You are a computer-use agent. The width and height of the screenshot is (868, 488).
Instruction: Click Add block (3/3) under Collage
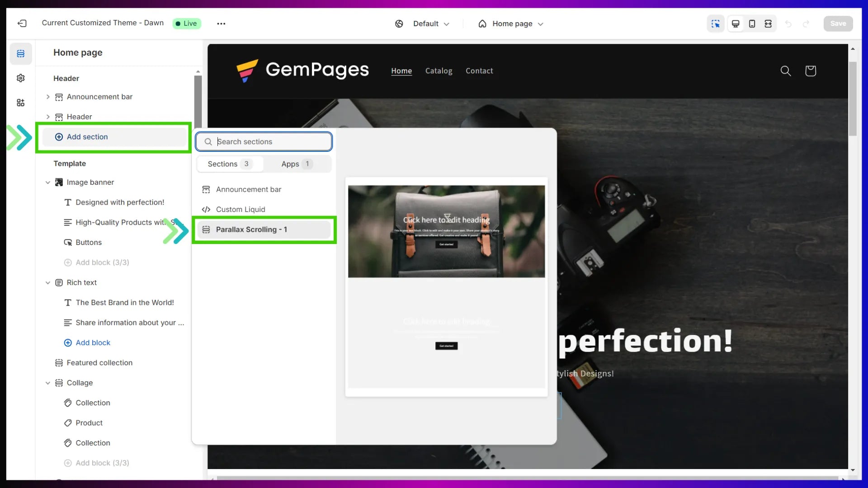click(97, 463)
